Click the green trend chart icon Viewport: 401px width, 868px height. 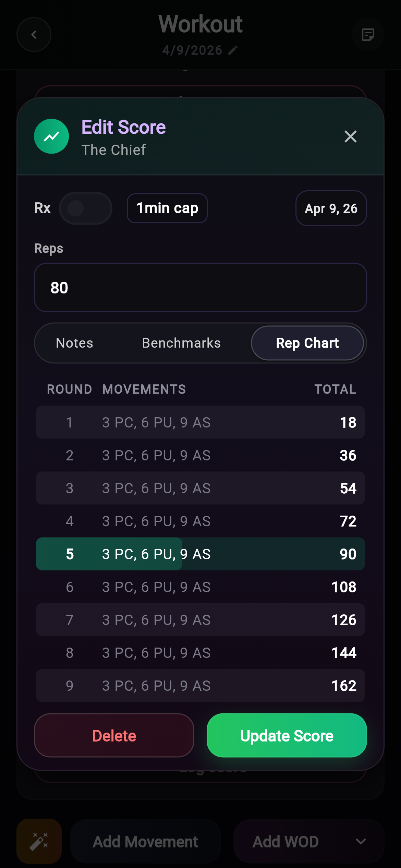tap(51, 136)
